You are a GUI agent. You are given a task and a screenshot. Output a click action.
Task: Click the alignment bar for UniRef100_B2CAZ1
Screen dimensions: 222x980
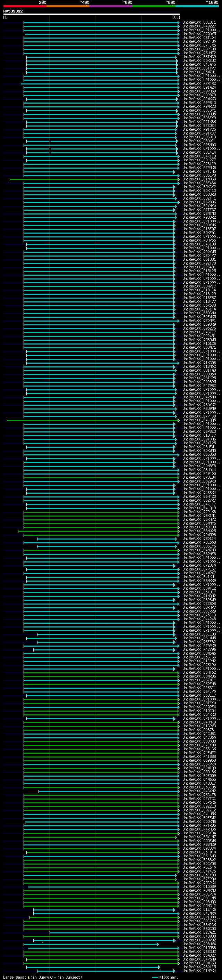click(x=114, y=932)
